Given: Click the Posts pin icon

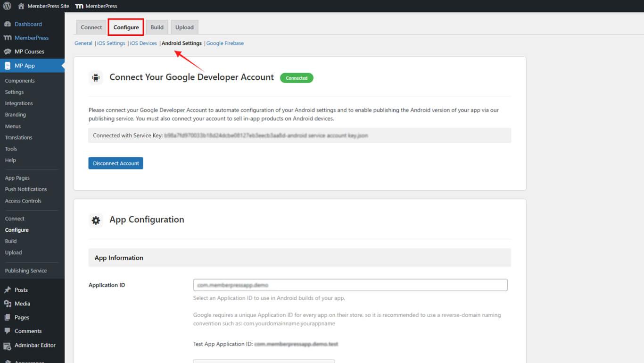Looking at the screenshot, I should pos(8,290).
